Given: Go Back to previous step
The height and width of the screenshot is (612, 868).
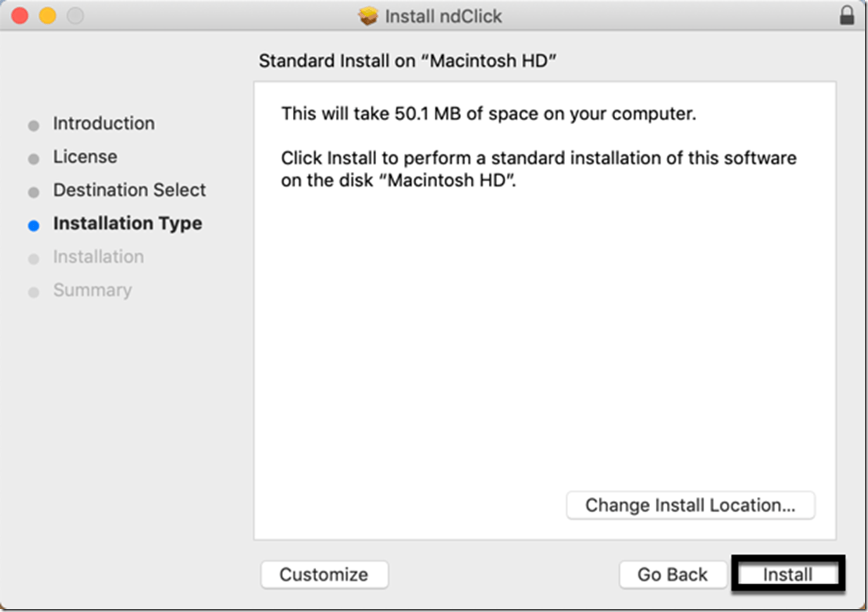Looking at the screenshot, I should click(x=672, y=574).
